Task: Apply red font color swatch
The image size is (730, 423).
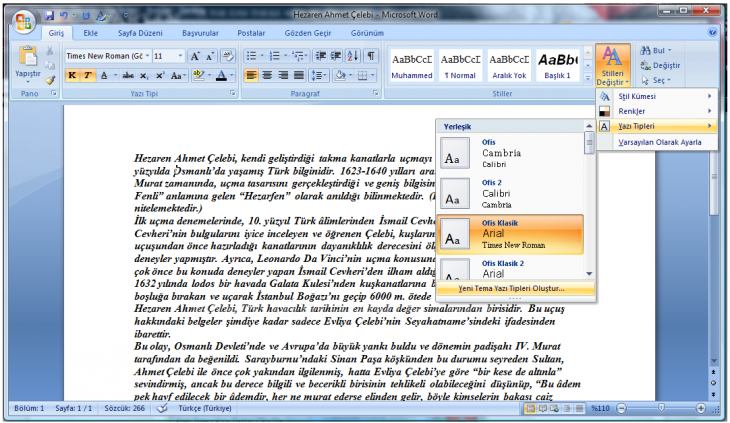Action: click(222, 75)
